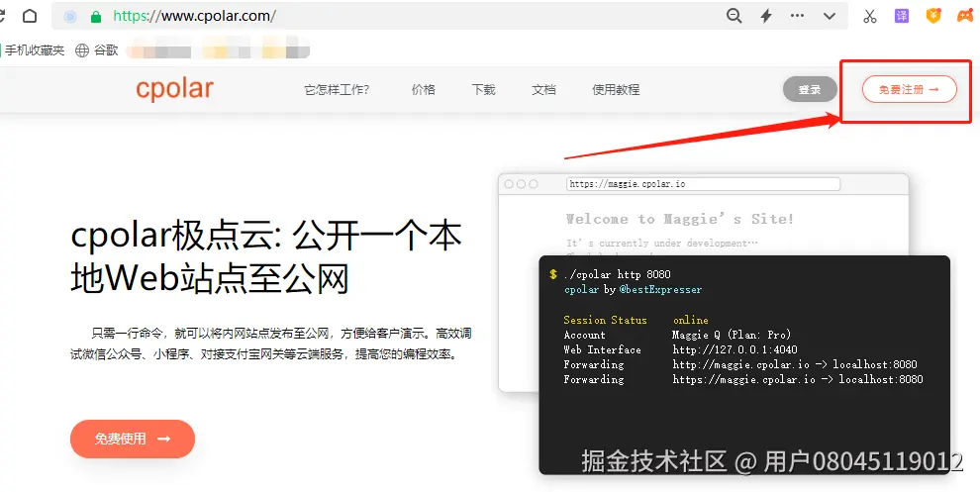Click the Maggie Q (Plan: Pro) account text

click(732, 335)
